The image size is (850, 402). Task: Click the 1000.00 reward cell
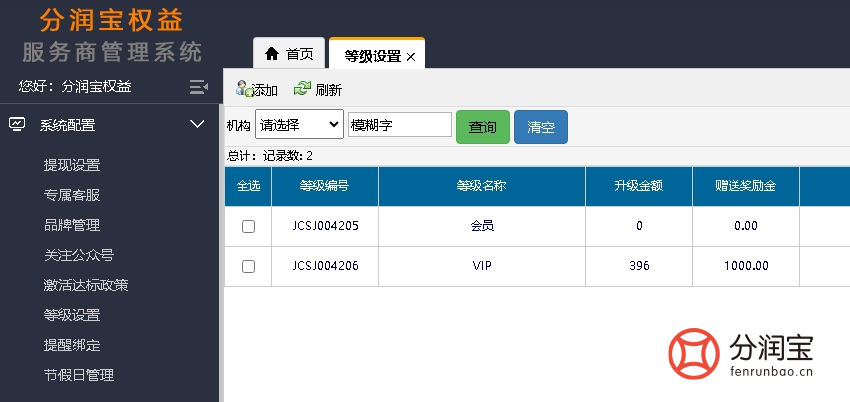pos(746,266)
